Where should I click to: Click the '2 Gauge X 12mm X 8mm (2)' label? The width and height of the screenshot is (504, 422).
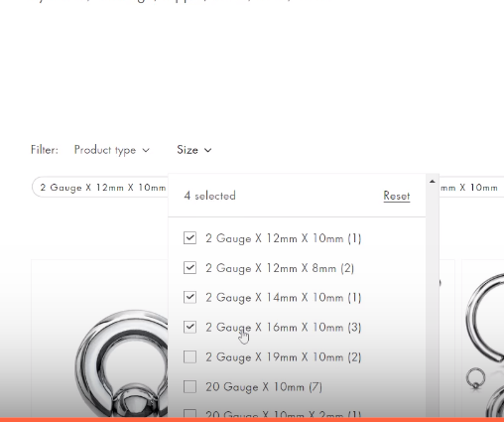tap(280, 268)
